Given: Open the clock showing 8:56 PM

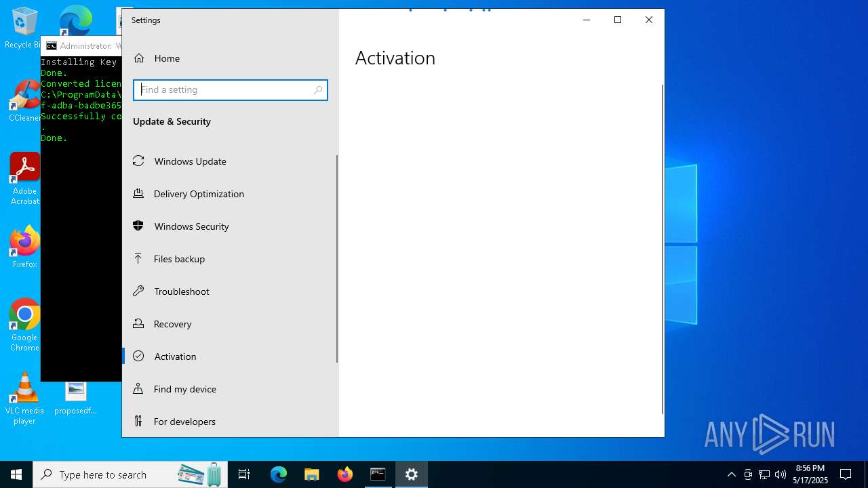Looking at the screenshot, I should [810, 474].
